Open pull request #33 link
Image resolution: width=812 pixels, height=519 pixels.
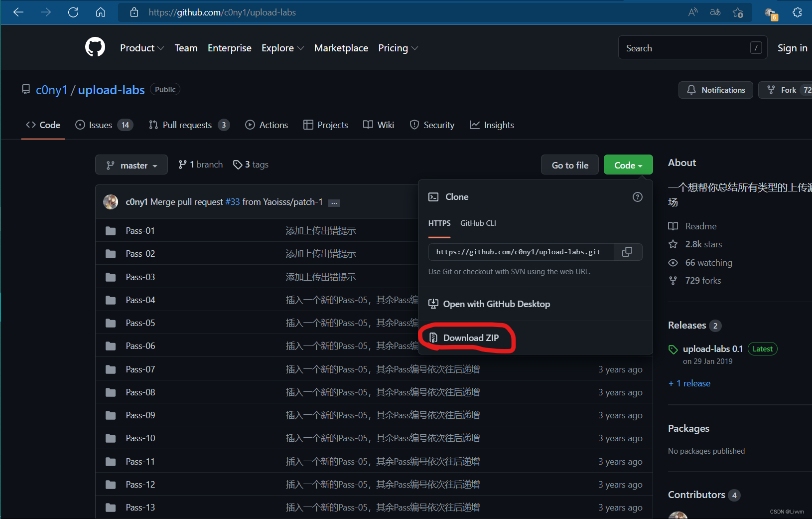(x=233, y=202)
